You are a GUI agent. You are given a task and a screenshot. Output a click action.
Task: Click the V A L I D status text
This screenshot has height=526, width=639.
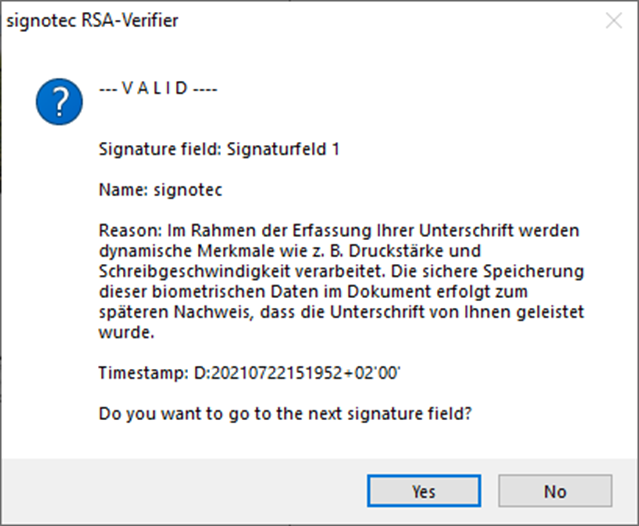point(158,88)
